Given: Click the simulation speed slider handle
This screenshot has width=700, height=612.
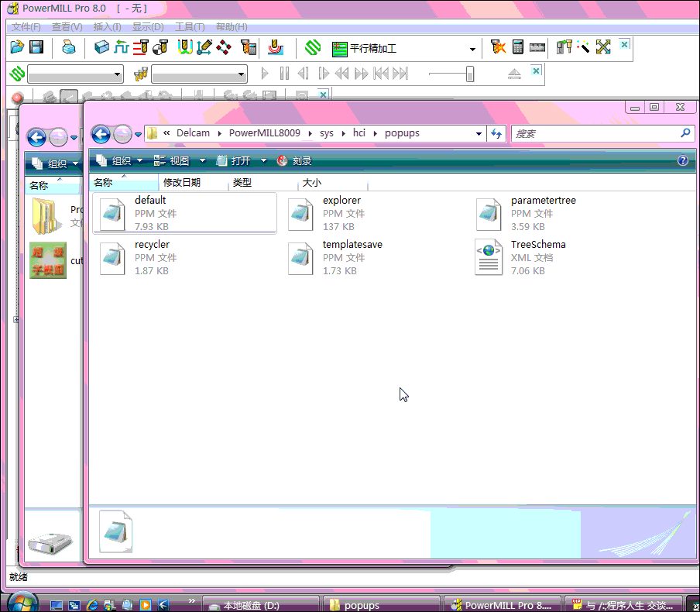Looking at the screenshot, I should (470, 74).
